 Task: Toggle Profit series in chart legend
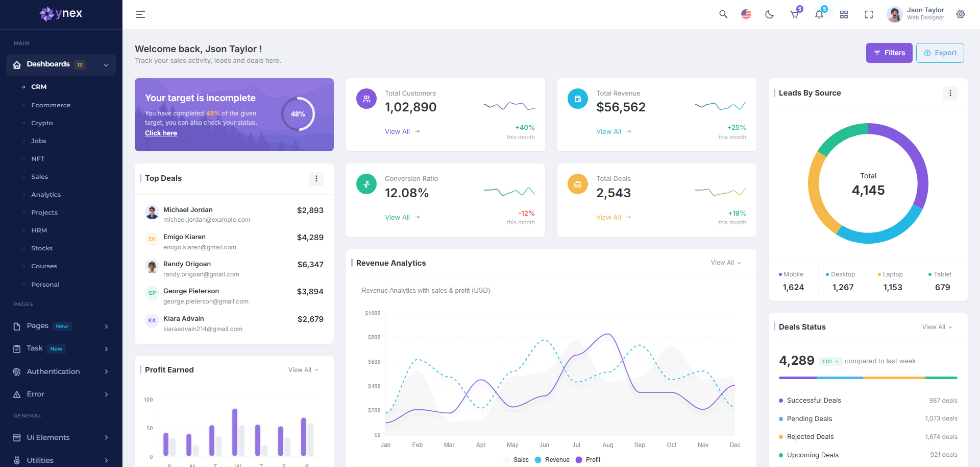588,460
